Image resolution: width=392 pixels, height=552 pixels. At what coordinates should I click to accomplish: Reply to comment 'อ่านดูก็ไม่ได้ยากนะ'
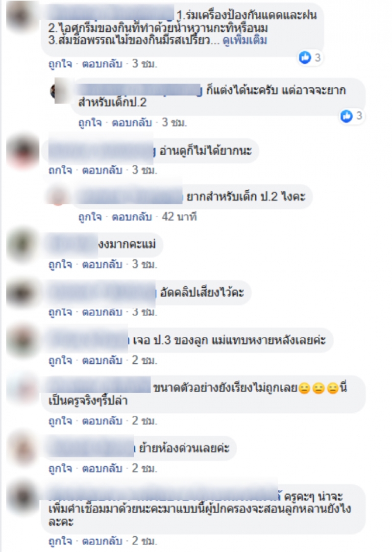click(x=102, y=171)
